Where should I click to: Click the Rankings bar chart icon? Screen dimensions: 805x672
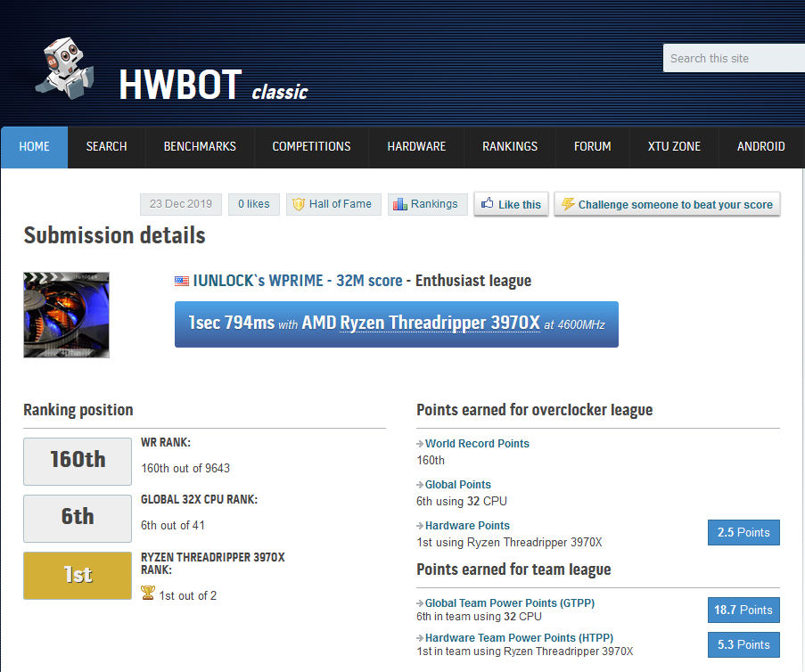400,204
